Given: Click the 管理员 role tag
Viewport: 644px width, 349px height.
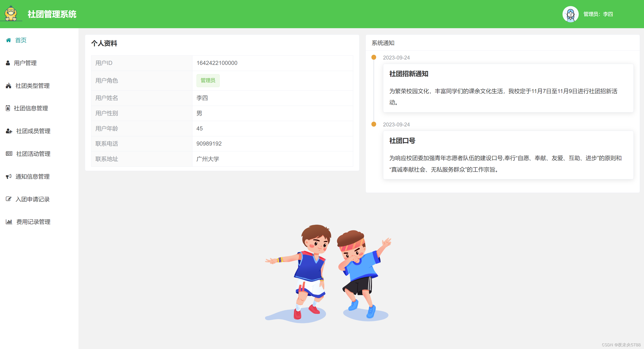Looking at the screenshot, I should coord(208,80).
